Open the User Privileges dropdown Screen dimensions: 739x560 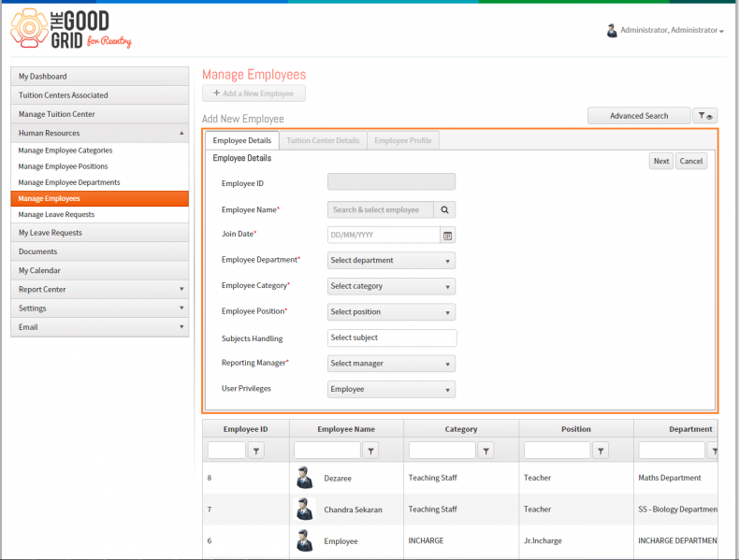(x=391, y=390)
